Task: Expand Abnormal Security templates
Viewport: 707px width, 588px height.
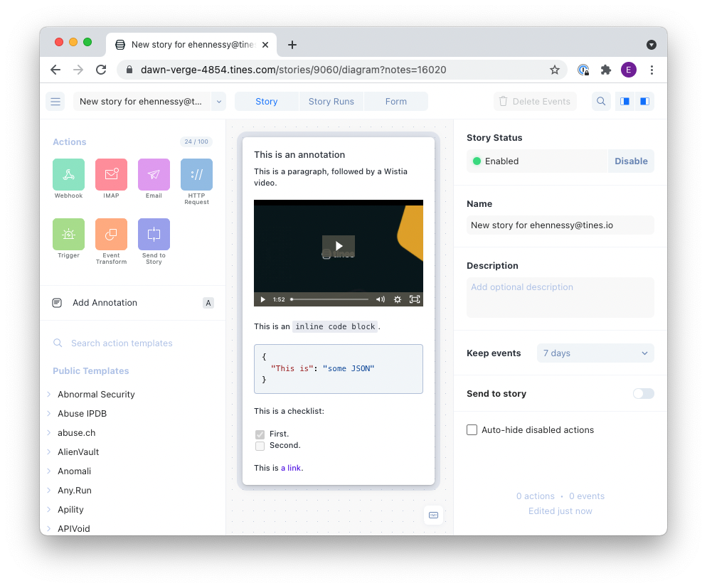Action: coord(48,395)
